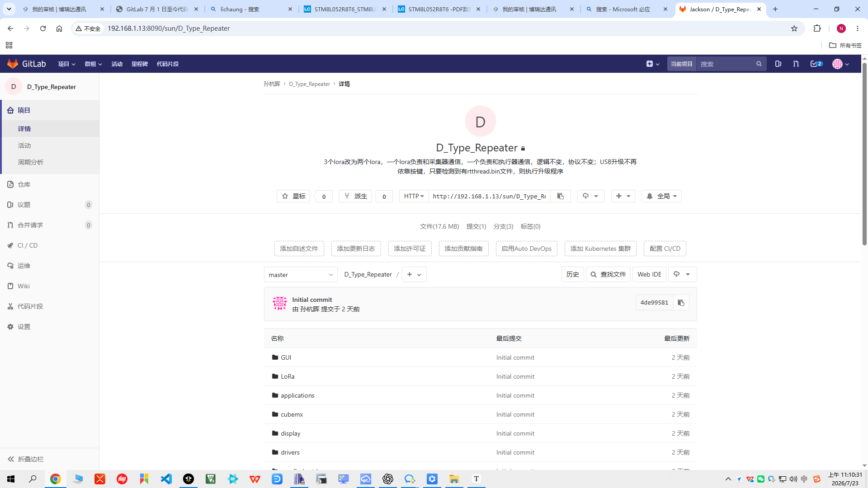Copy commit SHA 4de99581 to clipboard
The width and height of the screenshot is (868, 488).
coord(681,303)
